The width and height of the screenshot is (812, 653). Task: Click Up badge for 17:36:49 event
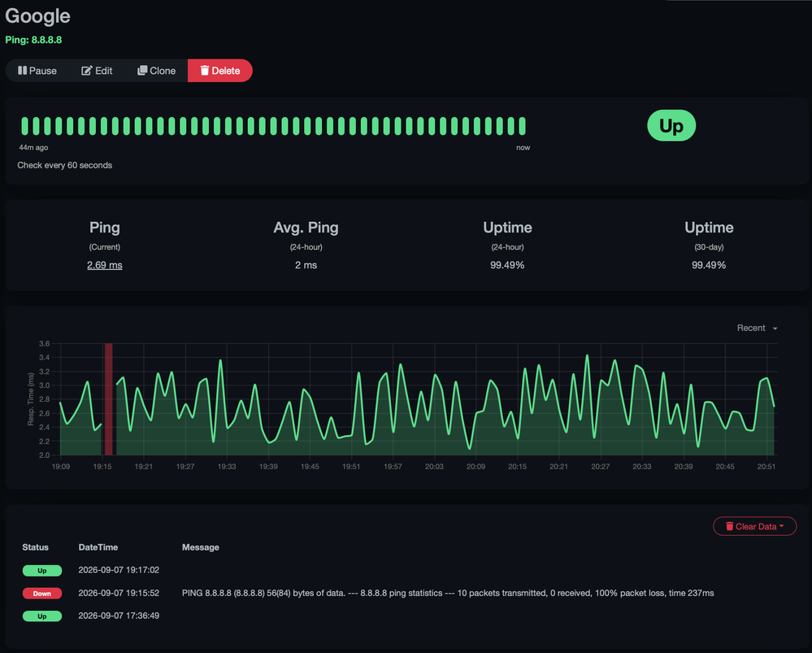[x=42, y=616]
